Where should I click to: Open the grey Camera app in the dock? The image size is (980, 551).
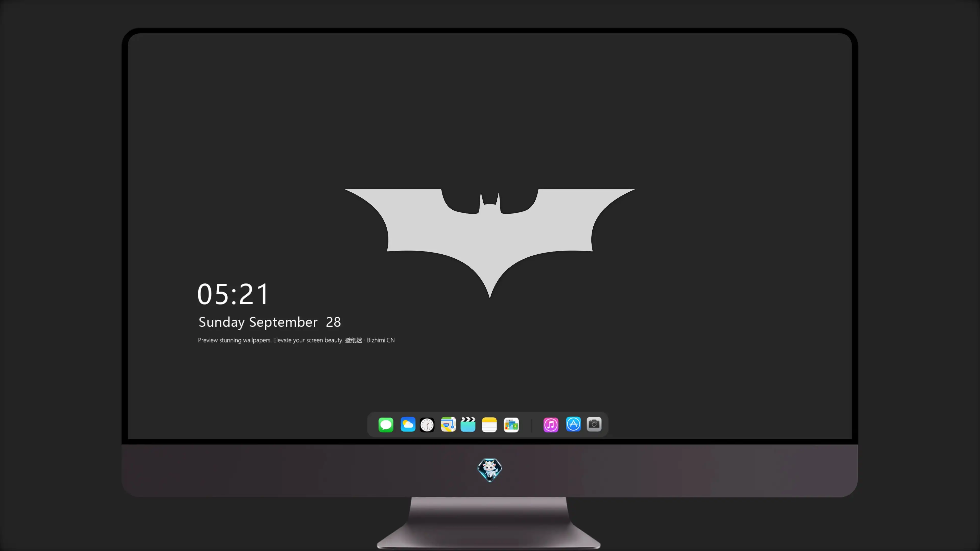[x=594, y=424]
